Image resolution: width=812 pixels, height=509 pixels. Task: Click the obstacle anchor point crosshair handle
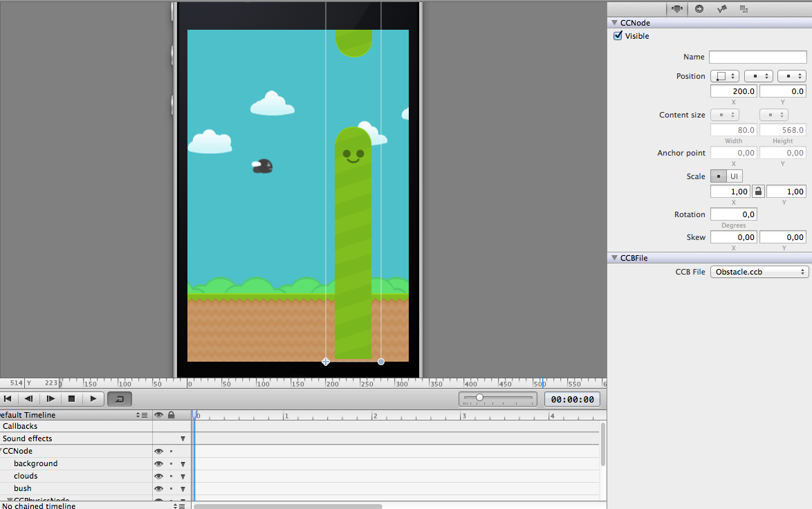click(326, 362)
